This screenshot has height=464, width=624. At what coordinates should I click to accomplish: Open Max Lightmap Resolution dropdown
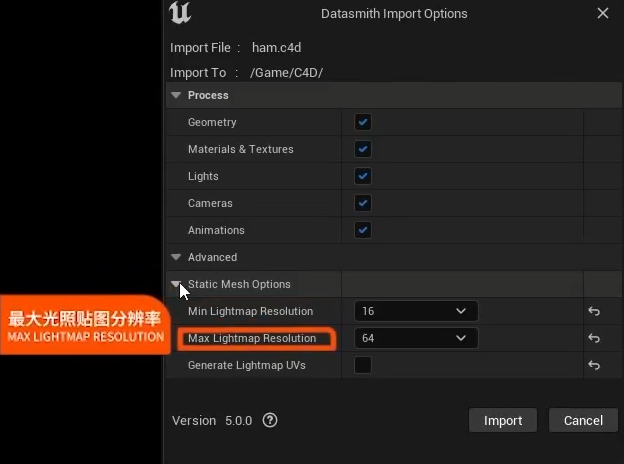coord(416,338)
